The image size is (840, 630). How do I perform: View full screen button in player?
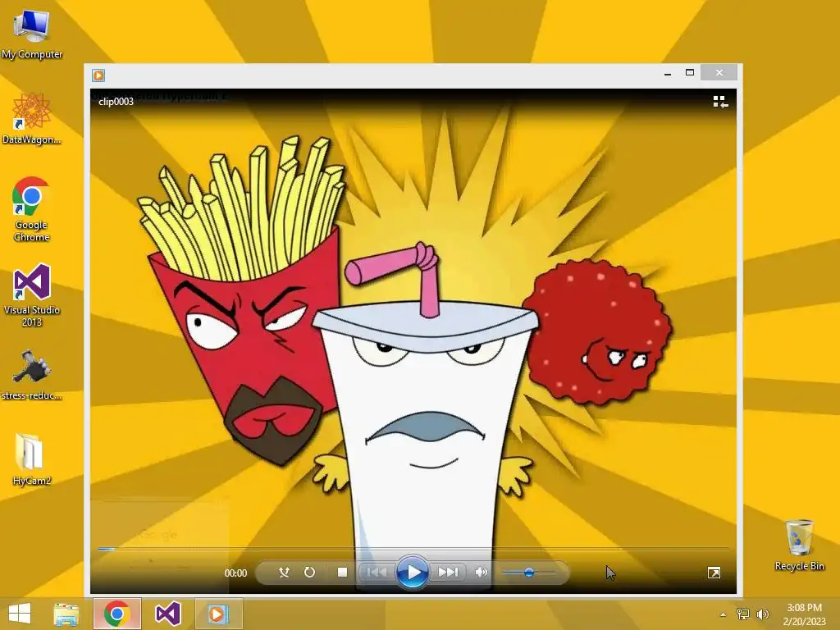pos(714,573)
